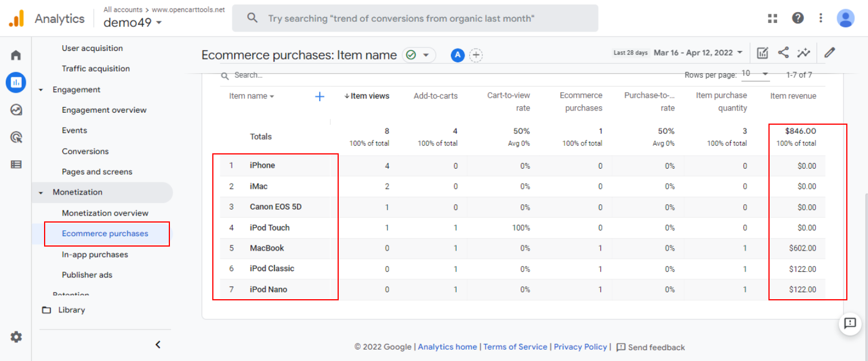
Task: Collapse the Engagement section arrow
Action: [x=41, y=90]
